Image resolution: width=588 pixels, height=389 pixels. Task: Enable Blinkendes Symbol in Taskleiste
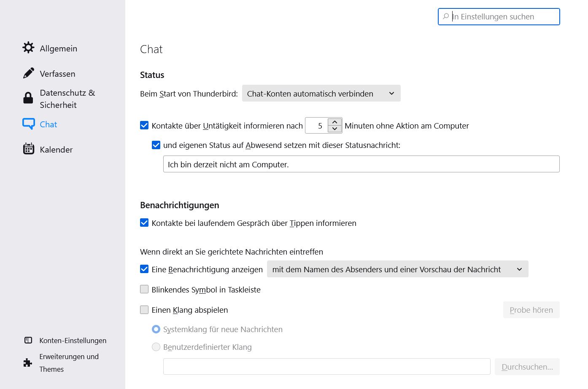[x=144, y=289]
